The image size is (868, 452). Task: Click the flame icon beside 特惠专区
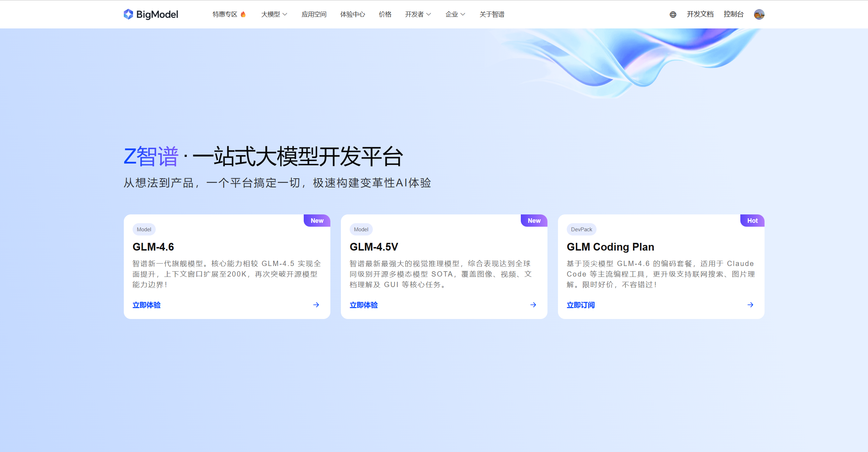[x=243, y=14]
